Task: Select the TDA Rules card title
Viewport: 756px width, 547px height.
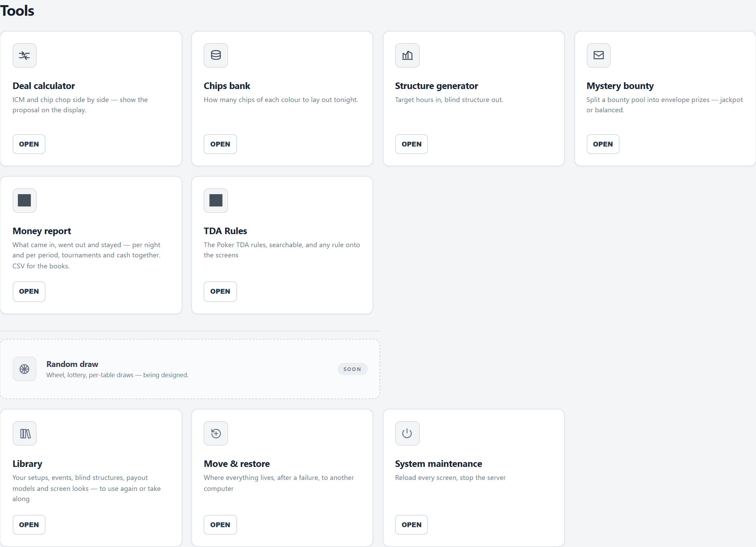Action: [x=225, y=231]
